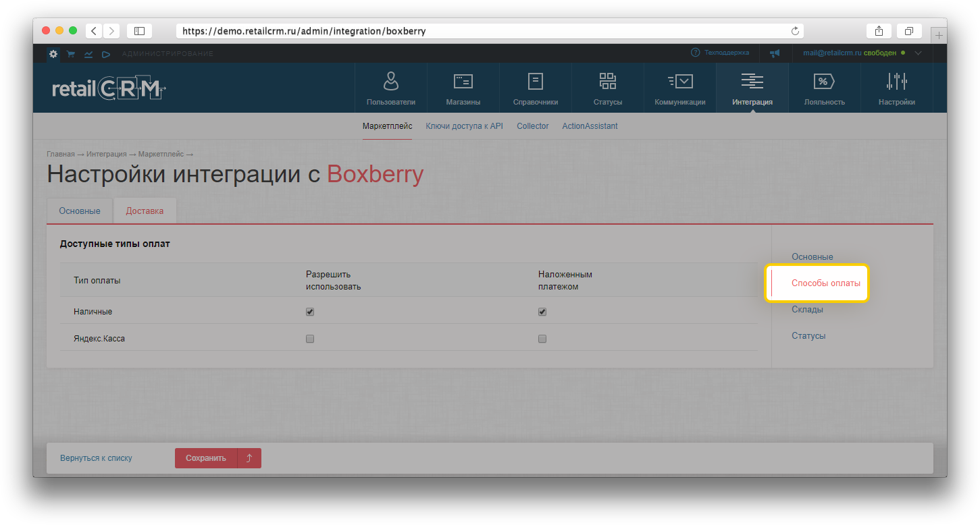Open Статусы section in top navigation
The height and width of the screenshot is (525, 980).
click(x=608, y=88)
